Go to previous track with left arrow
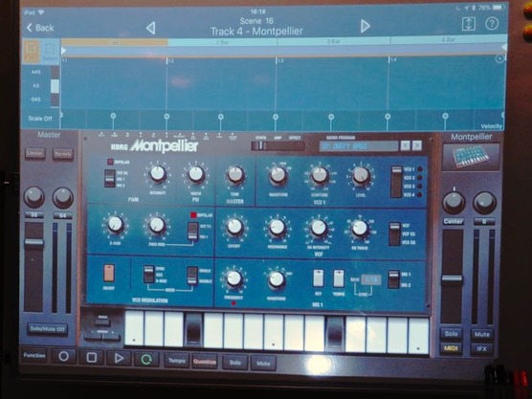 coord(150,28)
